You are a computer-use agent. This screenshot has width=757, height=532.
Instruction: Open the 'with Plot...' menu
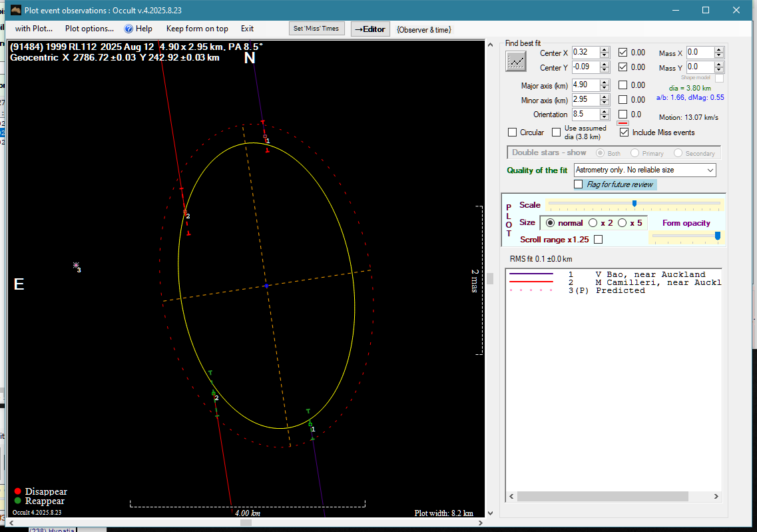click(33, 29)
